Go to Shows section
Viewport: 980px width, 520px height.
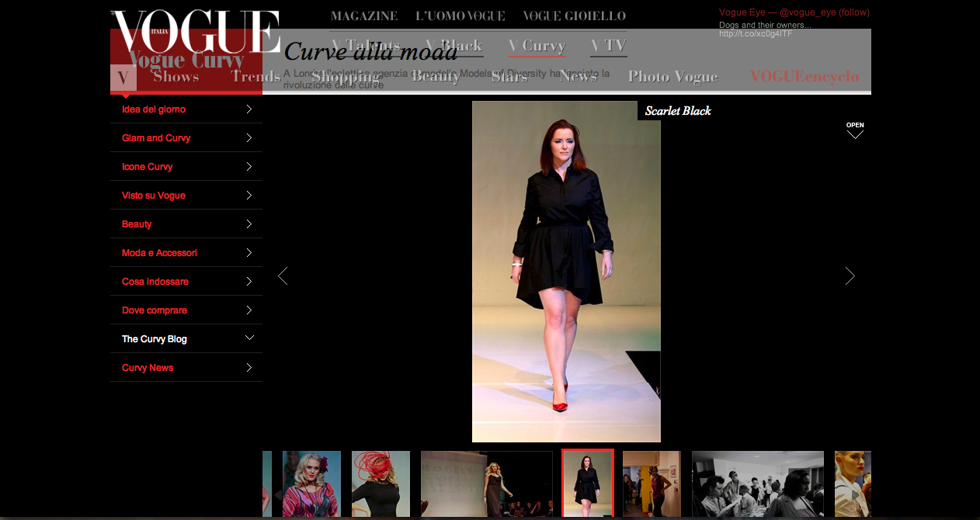[176, 76]
